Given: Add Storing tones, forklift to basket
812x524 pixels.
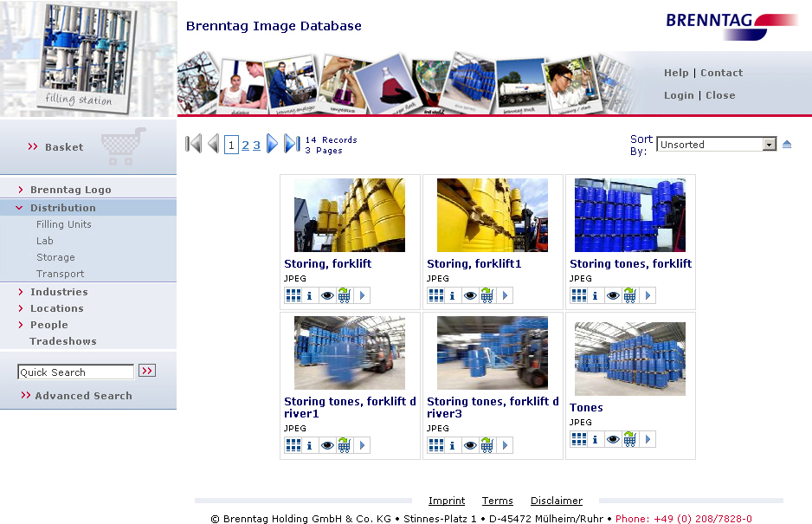Looking at the screenshot, I should point(630,295).
